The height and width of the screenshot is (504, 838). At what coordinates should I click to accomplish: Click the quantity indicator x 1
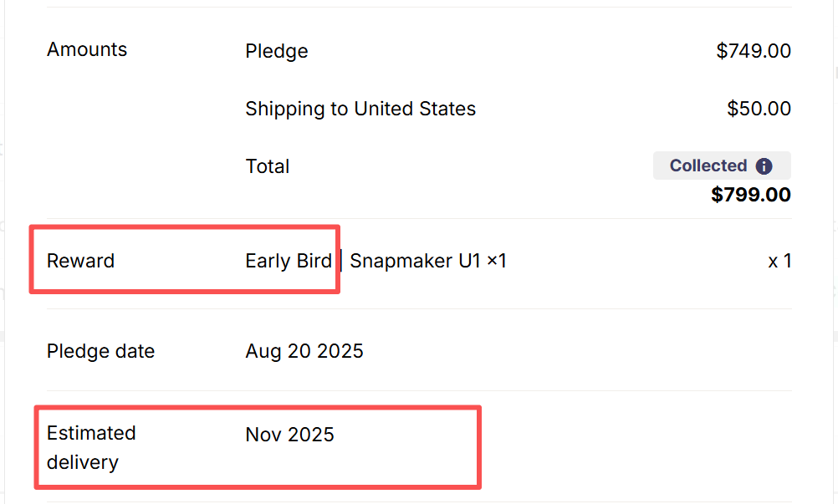click(779, 261)
